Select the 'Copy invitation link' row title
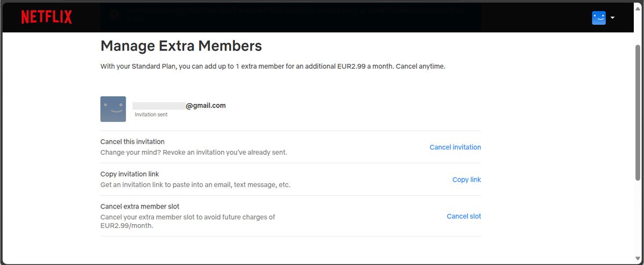Viewport: 644px width, 265px height. [130, 174]
